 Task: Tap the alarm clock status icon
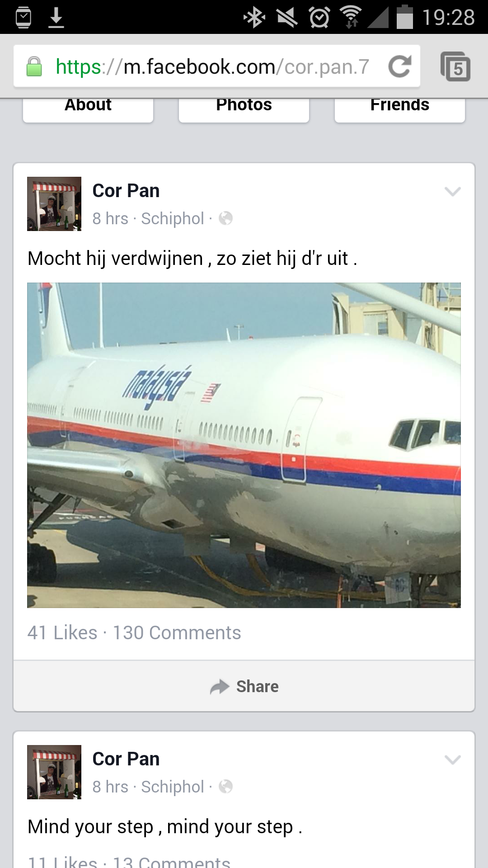[x=319, y=17]
